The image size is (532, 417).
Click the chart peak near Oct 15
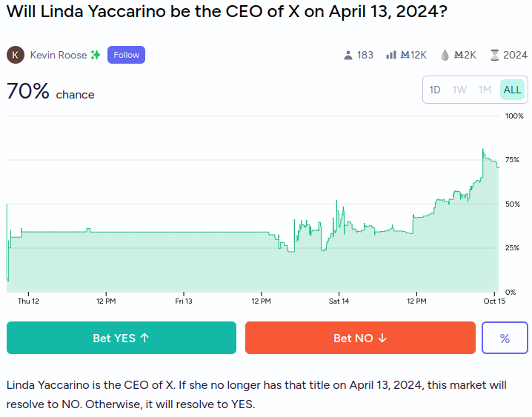pos(483,149)
